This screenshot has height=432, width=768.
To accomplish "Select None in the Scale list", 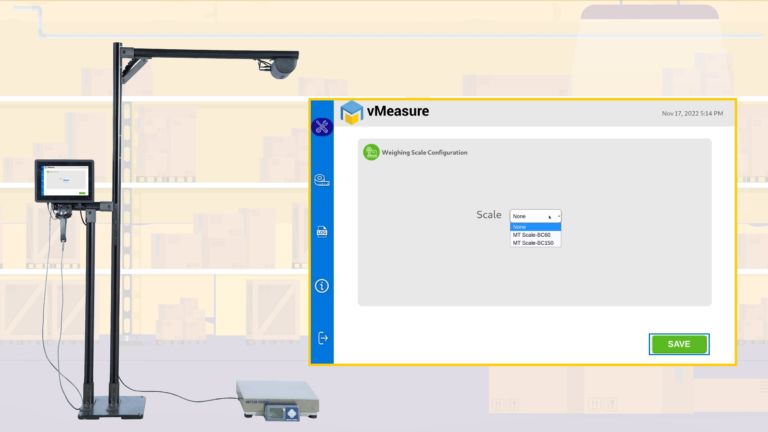I will point(535,227).
